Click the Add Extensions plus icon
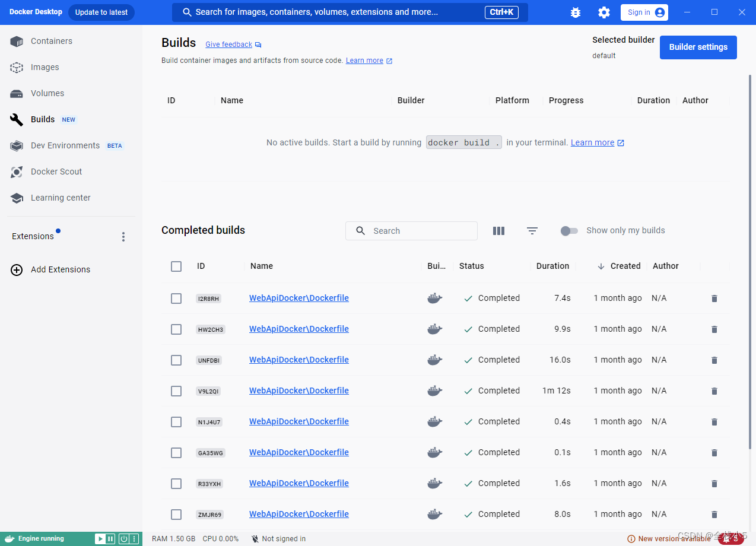The image size is (756, 546). coord(17,270)
